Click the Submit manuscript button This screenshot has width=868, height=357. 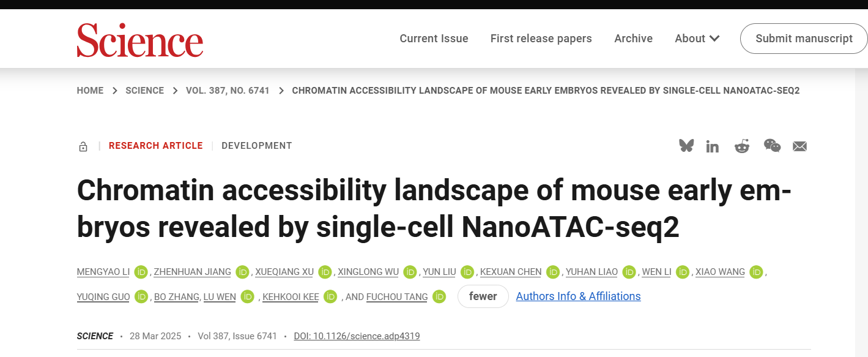coord(804,39)
